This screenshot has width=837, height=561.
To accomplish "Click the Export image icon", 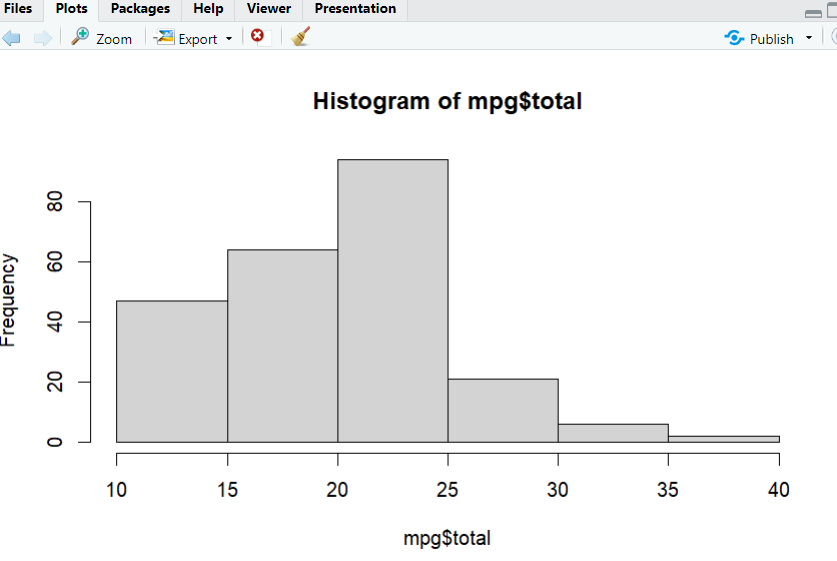I will [x=164, y=37].
